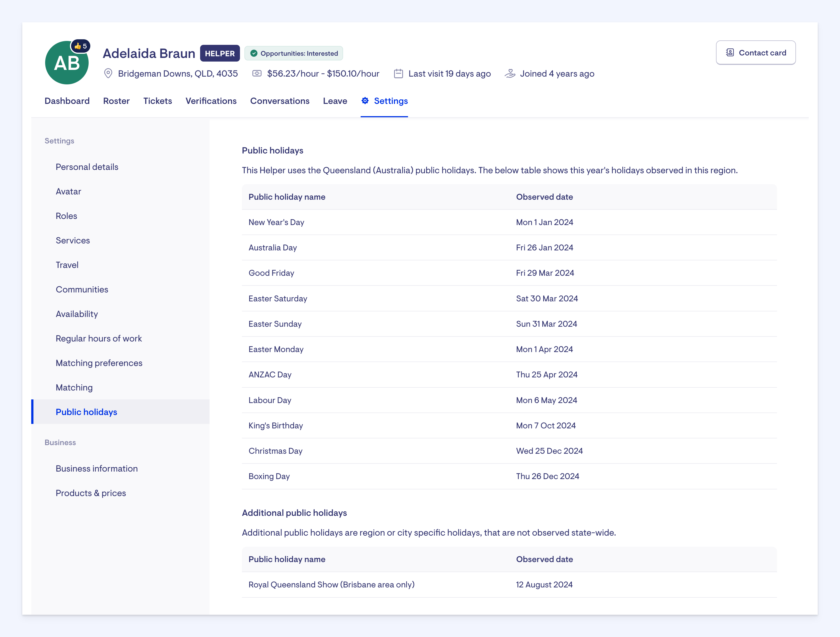Click the green Opportunities checkmark icon
Screen dimensions: 840x637
point(254,53)
